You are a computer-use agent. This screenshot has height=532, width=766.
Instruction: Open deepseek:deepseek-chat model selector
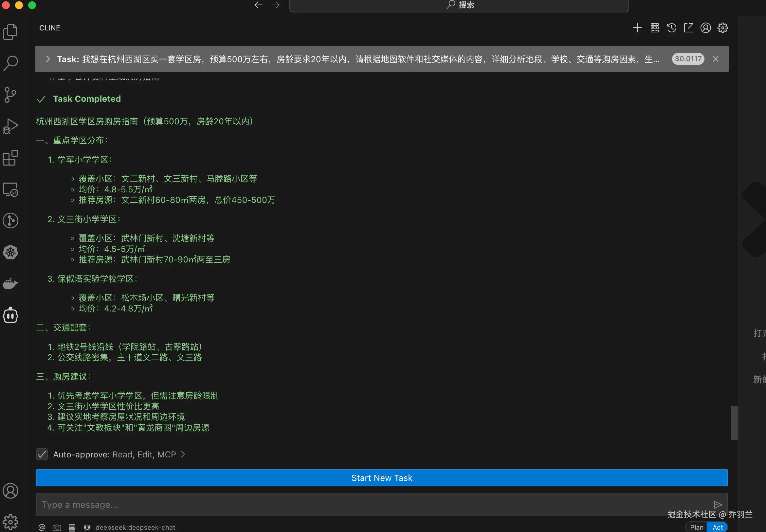135,527
